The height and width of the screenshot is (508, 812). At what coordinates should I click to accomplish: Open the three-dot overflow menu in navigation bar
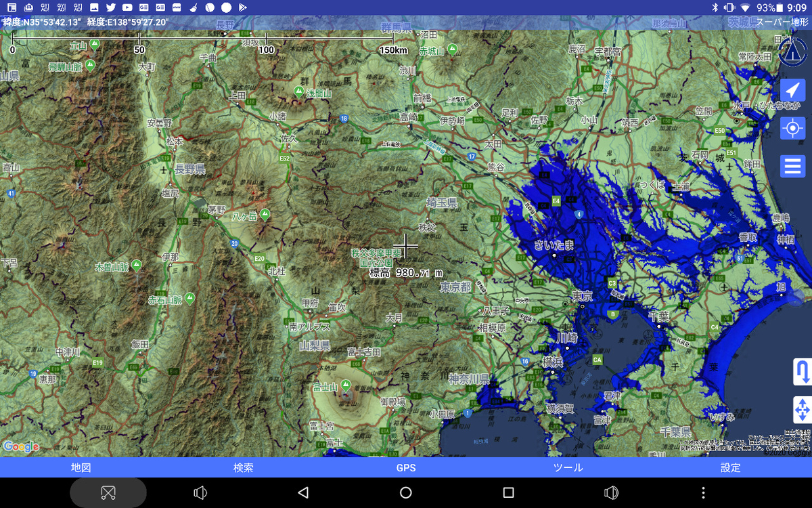tap(704, 492)
